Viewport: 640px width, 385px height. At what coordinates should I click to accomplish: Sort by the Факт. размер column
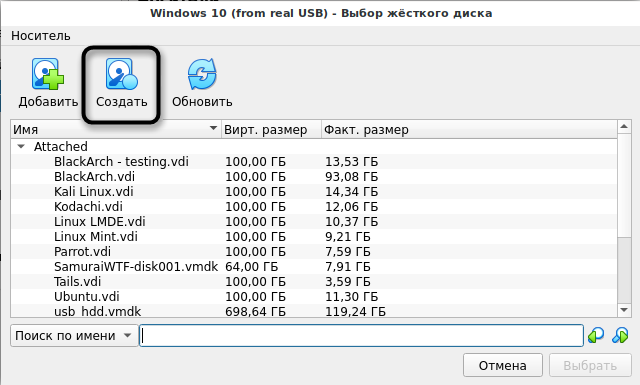pyautogui.click(x=469, y=129)
